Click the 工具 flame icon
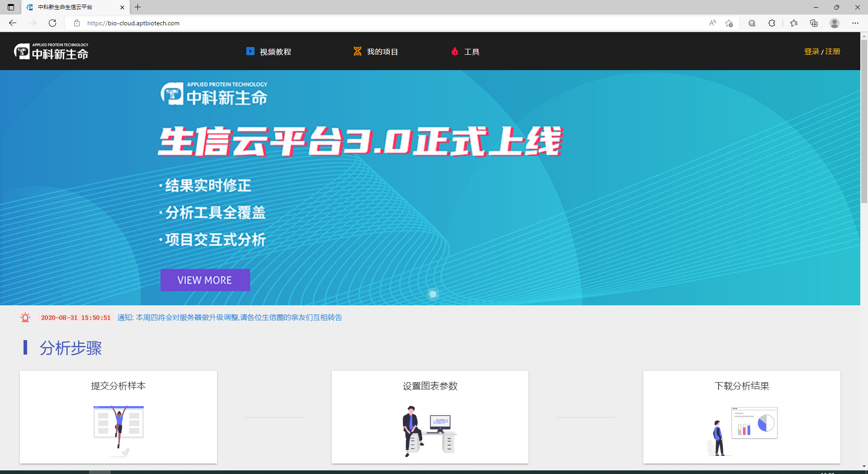The height and width of the screenshot is (474, 868). pyautogui.click(x=455, y=51)
